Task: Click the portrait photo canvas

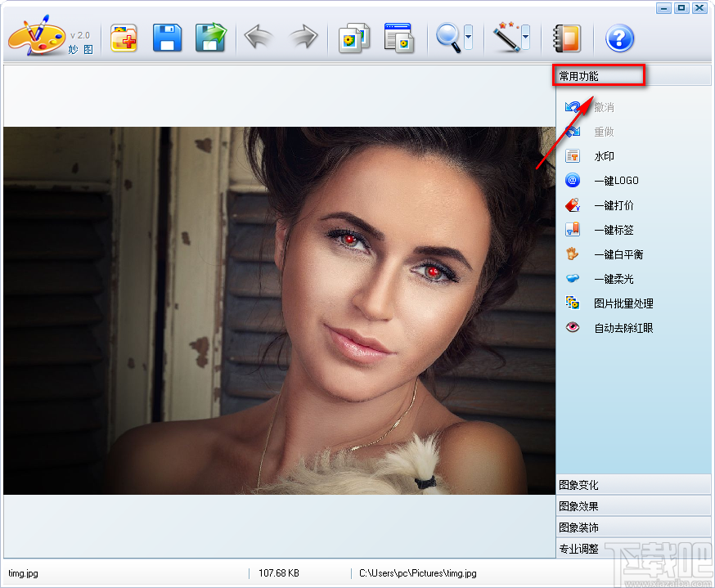Action: [x=279, y=311]
